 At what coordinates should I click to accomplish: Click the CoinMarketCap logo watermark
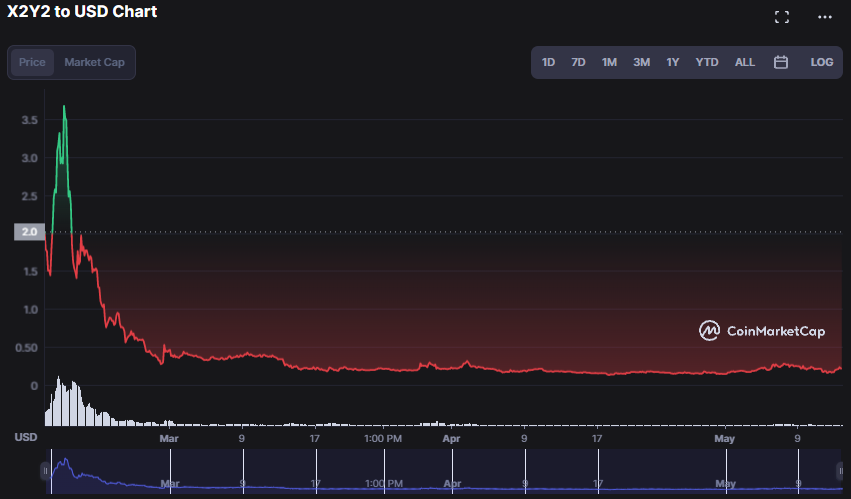[x=762, y=331]
